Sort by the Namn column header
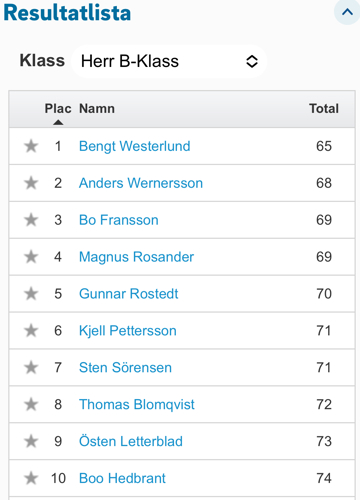This screenshot has height=500, width=360. pyautogui.click(x=97, y=109)
